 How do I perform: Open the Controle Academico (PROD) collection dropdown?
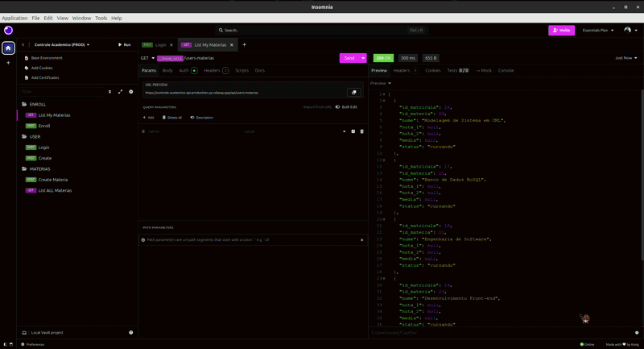62,45
